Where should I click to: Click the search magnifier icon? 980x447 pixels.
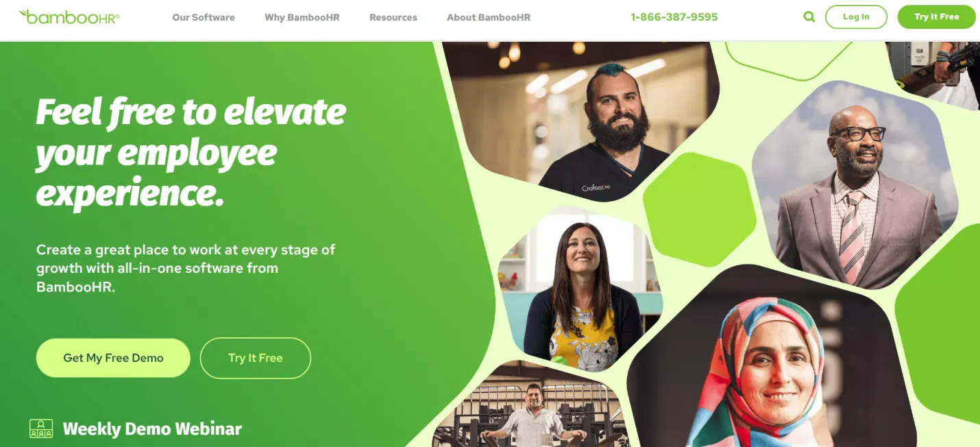(809, 17)
